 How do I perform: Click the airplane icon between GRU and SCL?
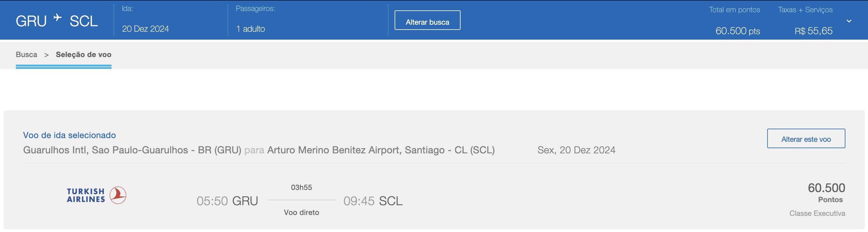coord(58,17)
